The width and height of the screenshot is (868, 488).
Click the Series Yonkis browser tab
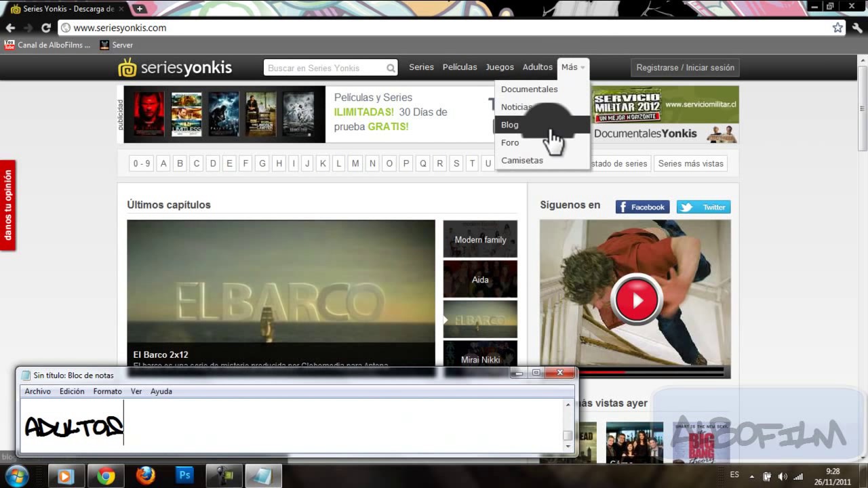[65, 9]
